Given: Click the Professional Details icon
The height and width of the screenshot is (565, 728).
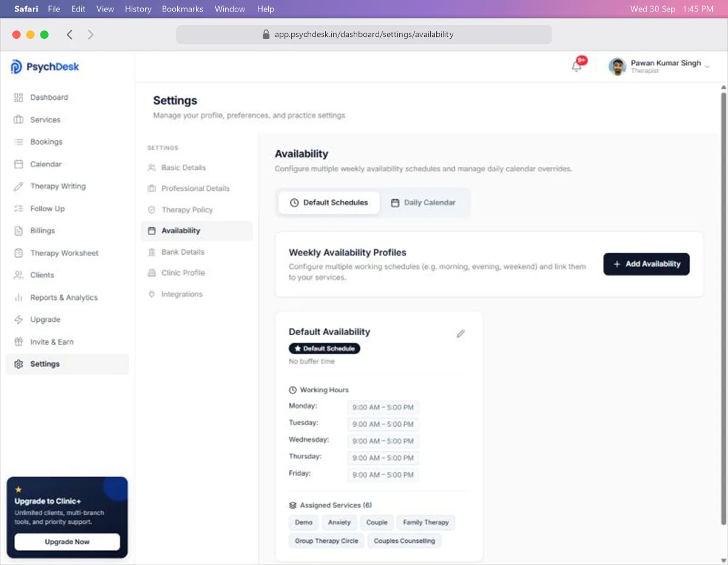Looking at the screenshot, I should coord(152,189).
